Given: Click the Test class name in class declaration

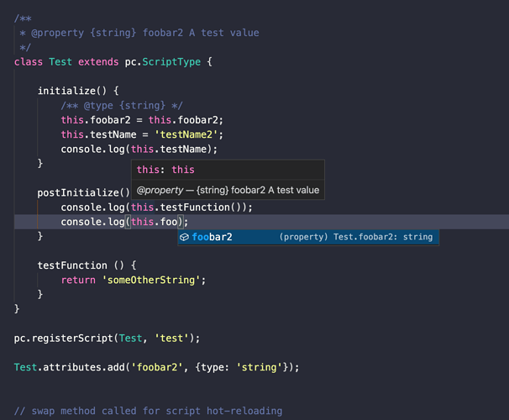Looking at the screenshot, I should pyautogui.click(x=60, y=62).
